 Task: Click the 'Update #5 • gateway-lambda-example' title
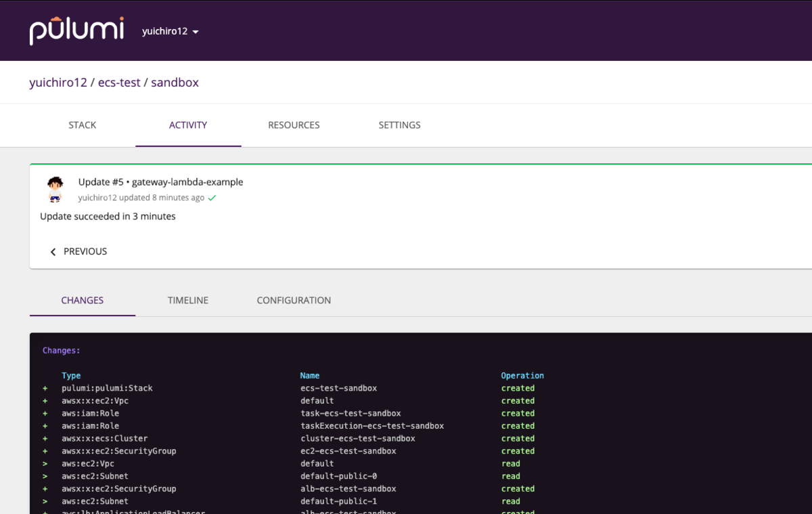[x=160, y=182]
